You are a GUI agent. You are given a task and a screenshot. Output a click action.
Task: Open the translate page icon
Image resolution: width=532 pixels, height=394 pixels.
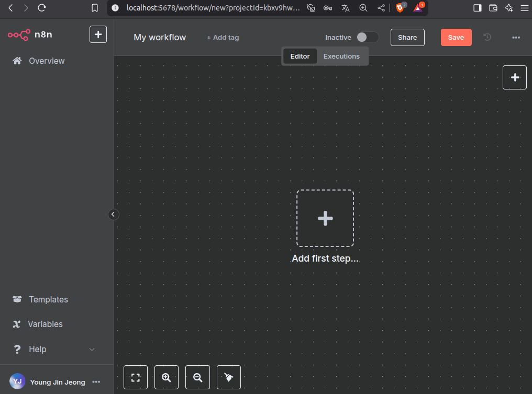click(x=346, y=8)
